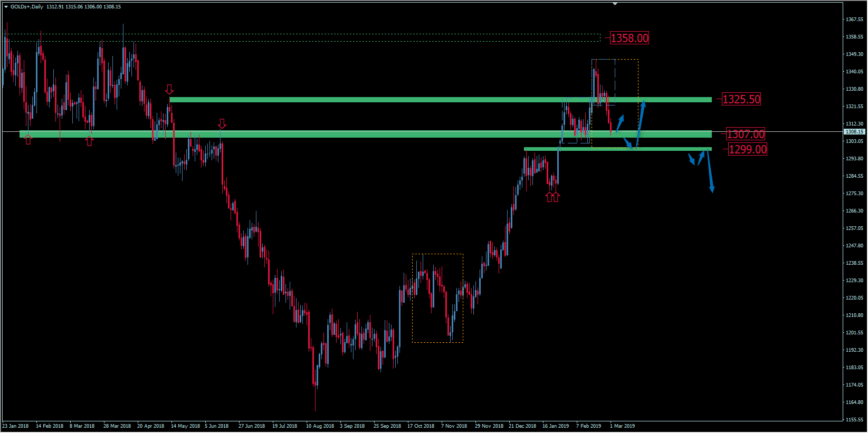Click the 10 Aug 2018 date on time axis
868x433 pixels.
(320, 426)
